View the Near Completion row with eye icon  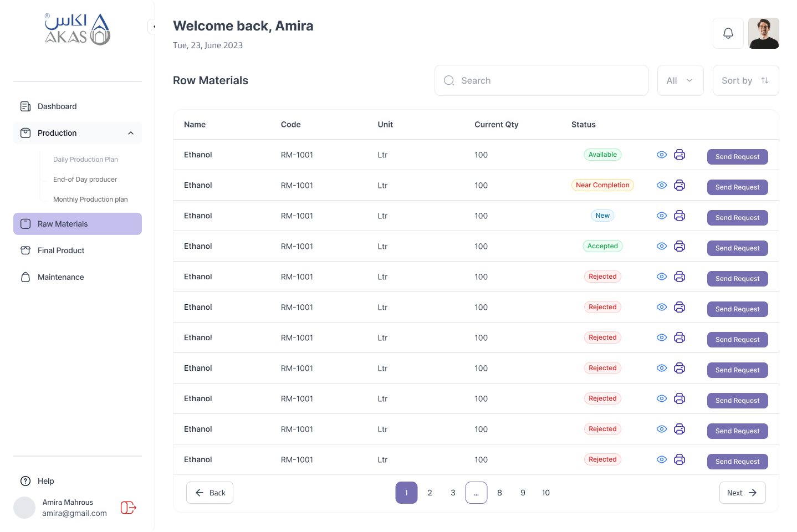tap(662, 185)
